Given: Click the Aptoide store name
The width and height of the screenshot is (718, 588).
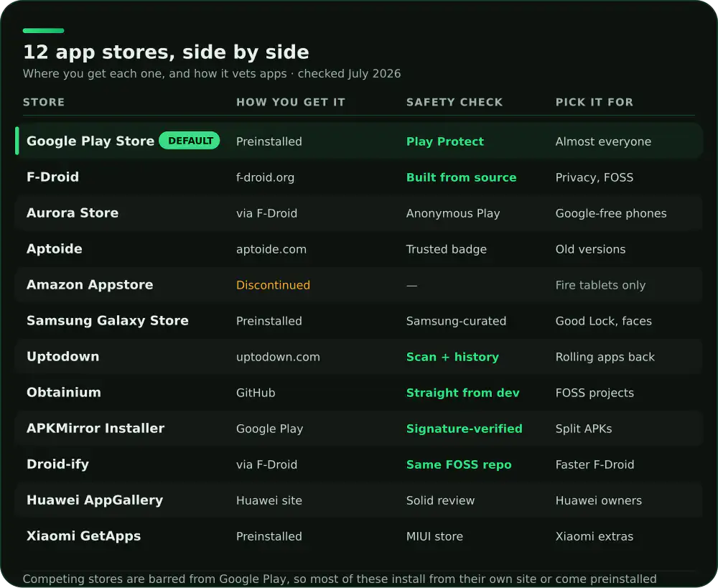Looking at the screenshot, I should click(55, 248).
